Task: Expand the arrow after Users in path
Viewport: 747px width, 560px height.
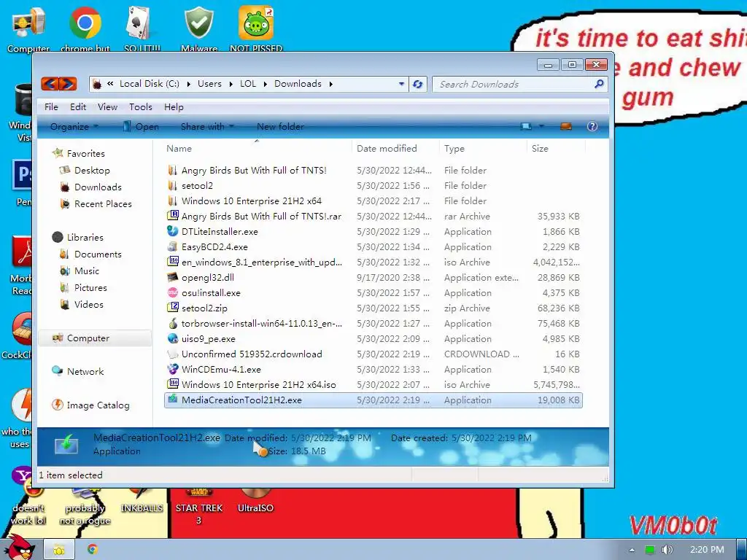Action: pyautogui.click(x=231, y=85)
